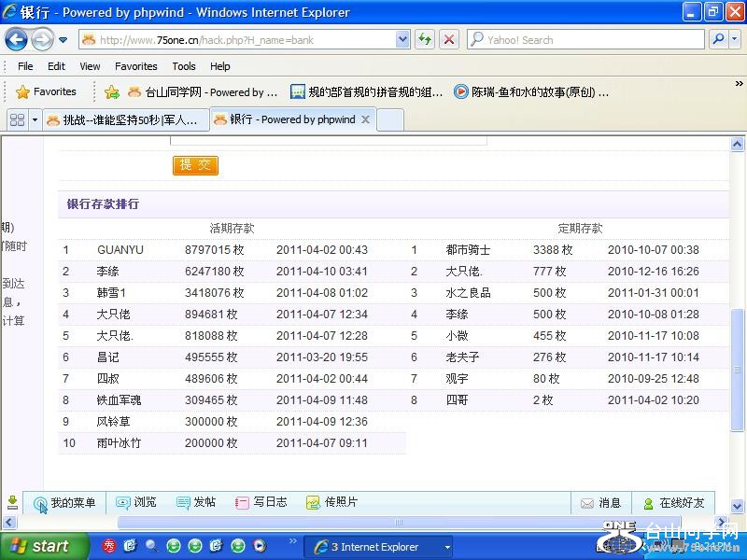Viewport: 747px width, 560px height.
Task: Click 铁血军魂 in the ranking list
Action: pyautogui.click(x=119, y=400)
